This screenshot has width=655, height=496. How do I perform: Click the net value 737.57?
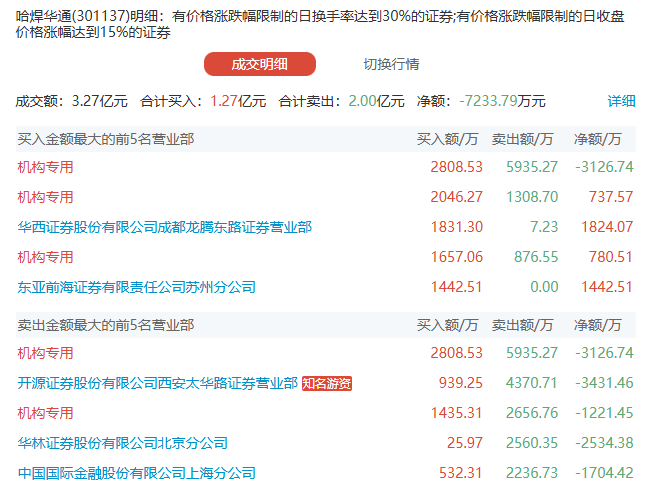pos(611,197)
